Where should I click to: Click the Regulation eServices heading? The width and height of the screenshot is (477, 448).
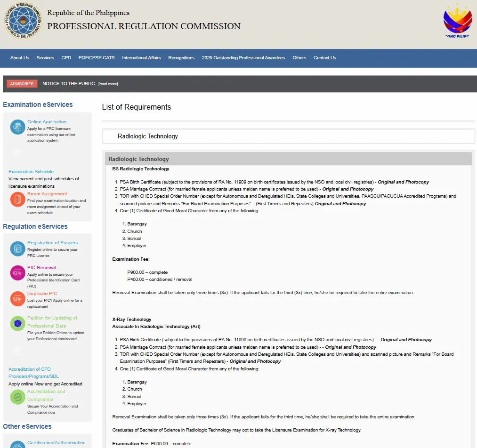point(35,226)
